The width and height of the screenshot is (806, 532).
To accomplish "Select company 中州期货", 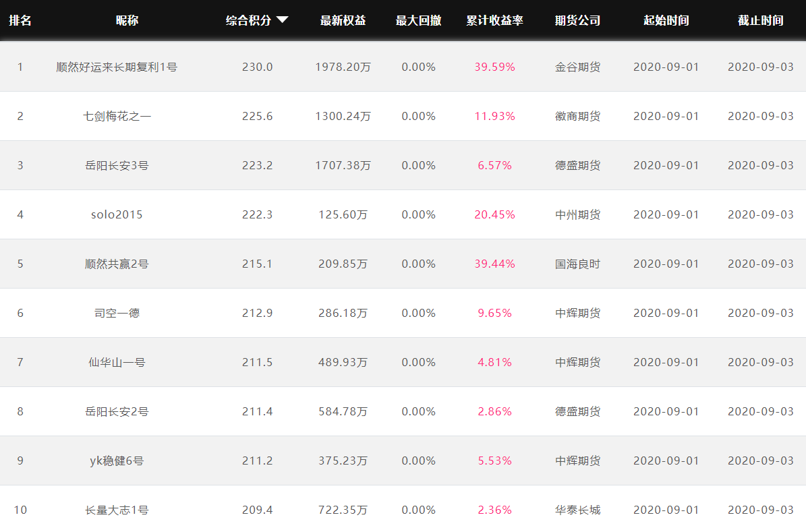I will 578,215.
